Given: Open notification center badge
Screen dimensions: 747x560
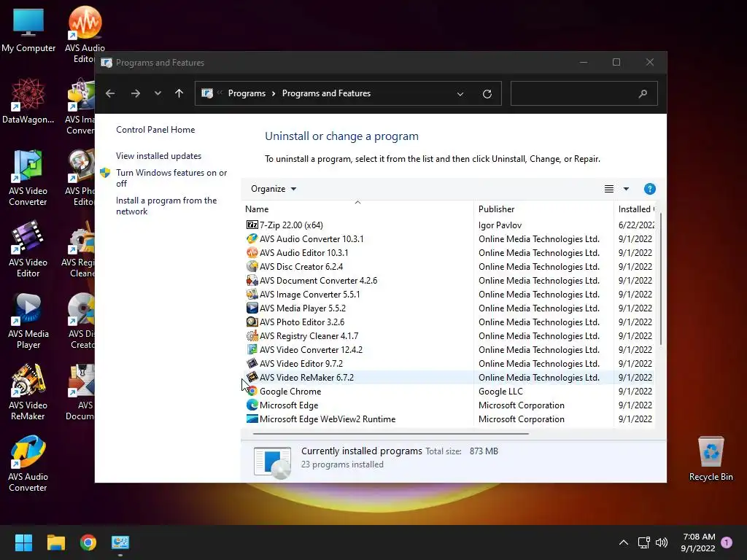Looking at the screenshot, I should click(727, 542).
